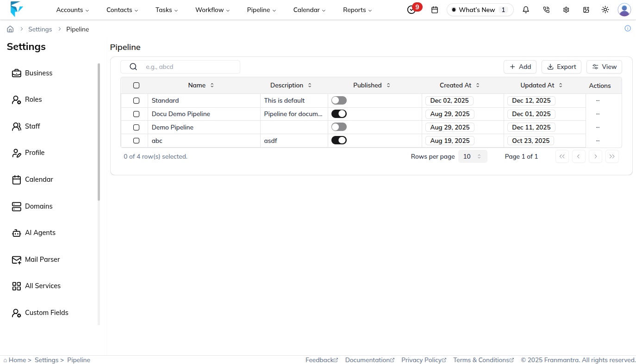Select the Demo Pipeline row checkbox
636x364 pixels.
[136, 127]
